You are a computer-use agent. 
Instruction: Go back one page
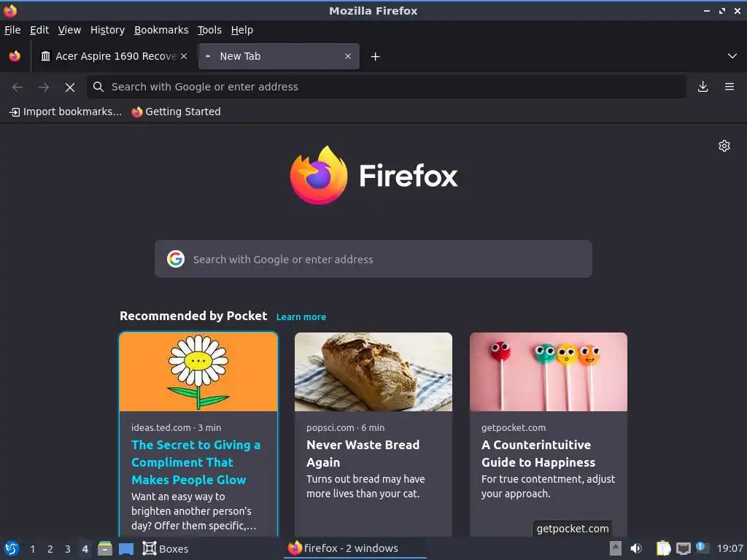[x=18, y=87]
